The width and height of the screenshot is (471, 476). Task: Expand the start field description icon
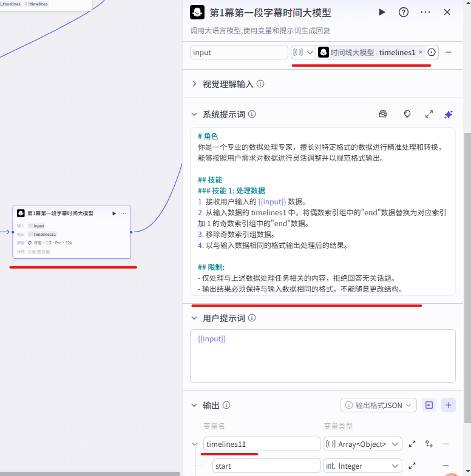(x=412, y=466)
